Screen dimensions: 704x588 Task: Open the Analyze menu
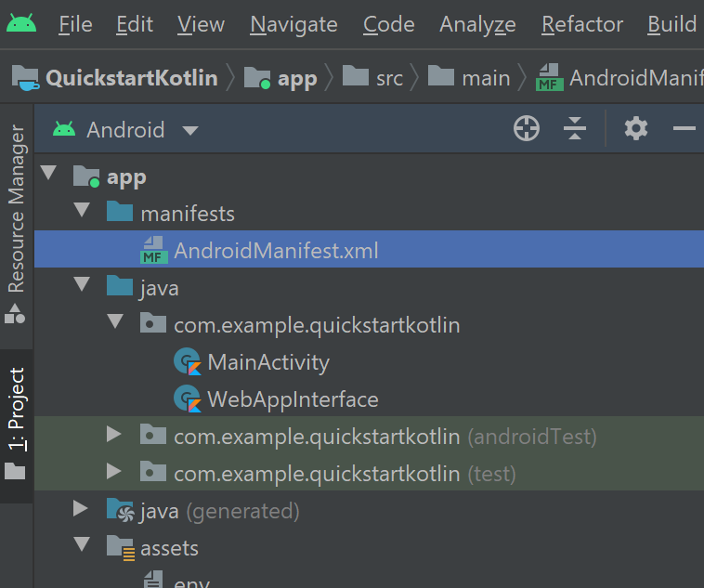[x=477, y=25]
